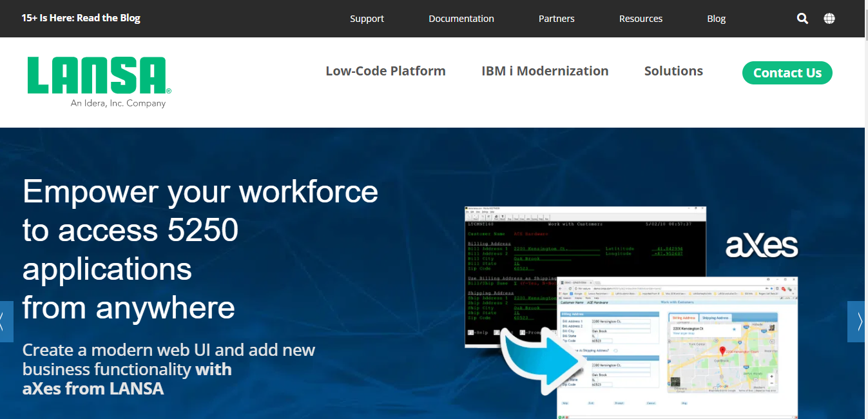Click the 'Empower your workforce' headline
868x419 pixels.
pos(200,191)
